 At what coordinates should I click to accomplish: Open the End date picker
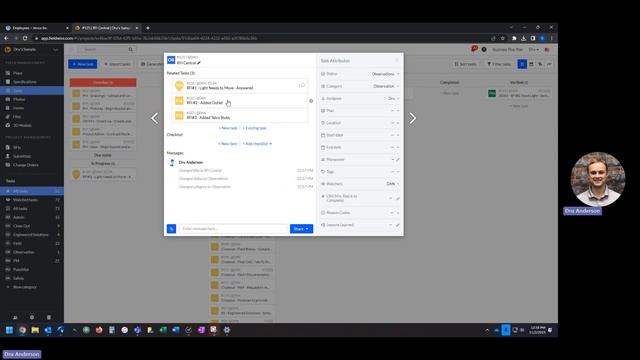(395, 147)
